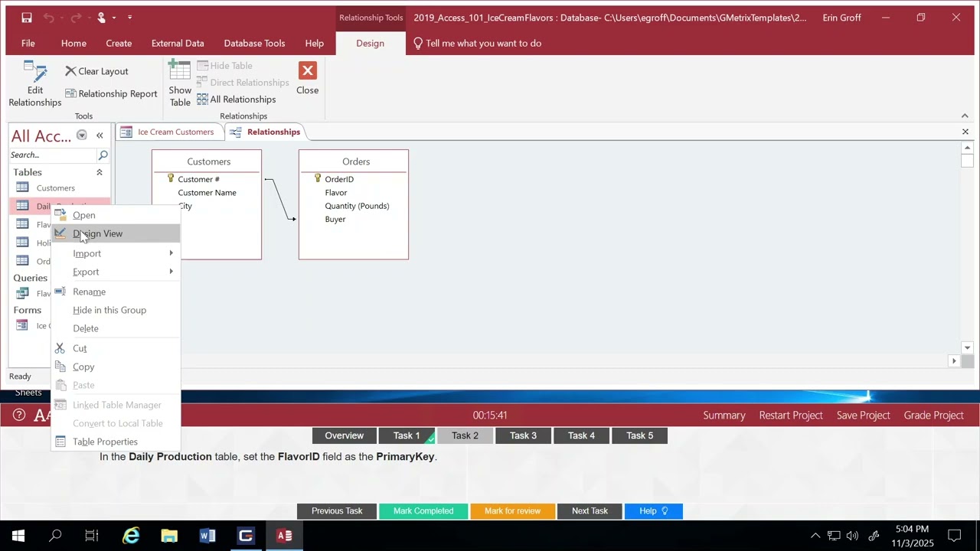Collapse the Tables group in navigation pane
The height and width of the screenshot is (551, 980).
click(x=99, y=172)
